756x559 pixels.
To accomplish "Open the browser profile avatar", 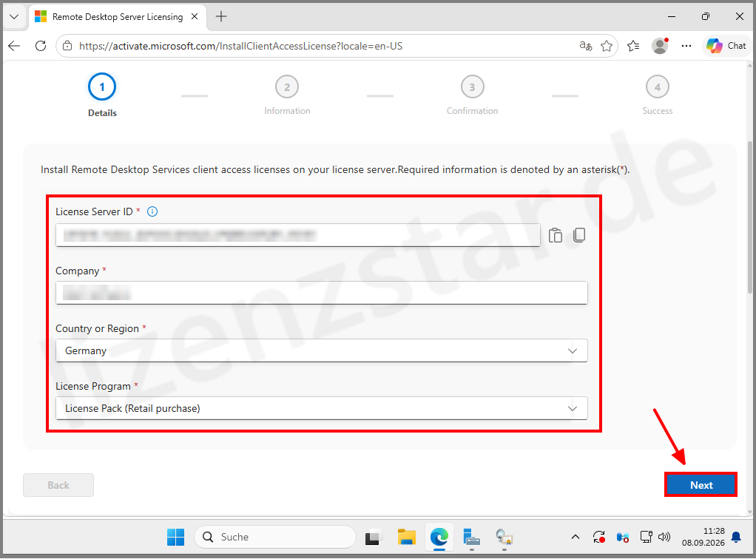I will pos(660,46).
